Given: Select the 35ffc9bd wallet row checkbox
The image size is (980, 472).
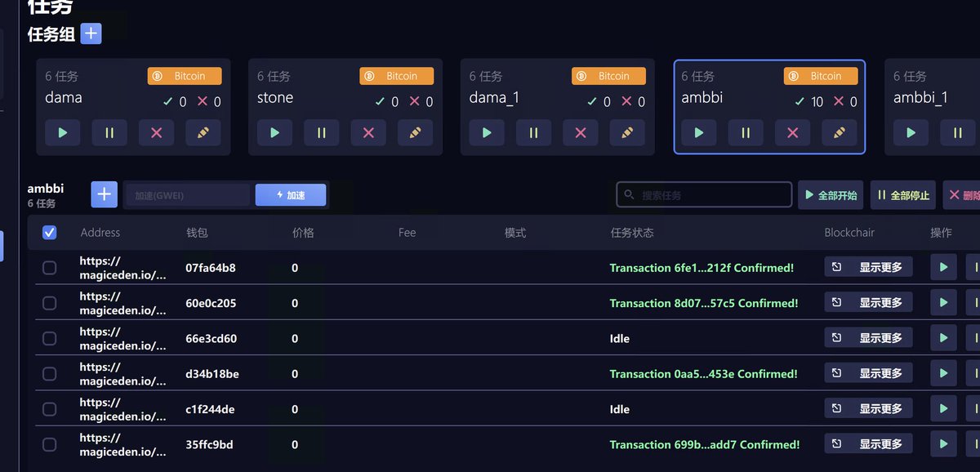Looking at the screenshot, I should pos(49,444).
